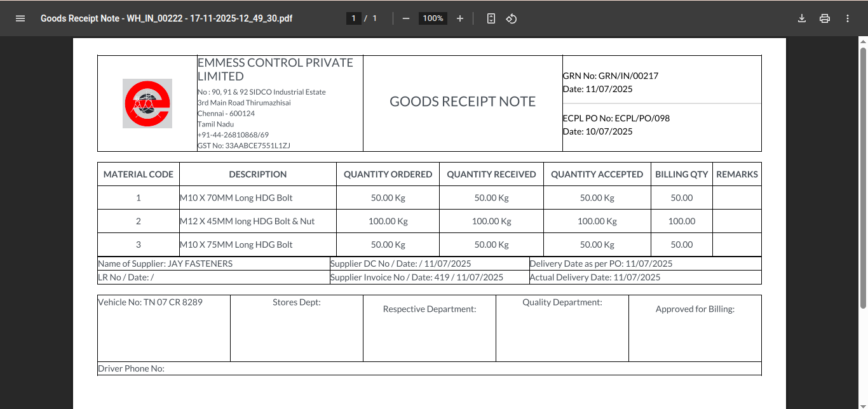Click the PDF file name title
The height and width of the screenshot is (409, 868).
[166, 18]
